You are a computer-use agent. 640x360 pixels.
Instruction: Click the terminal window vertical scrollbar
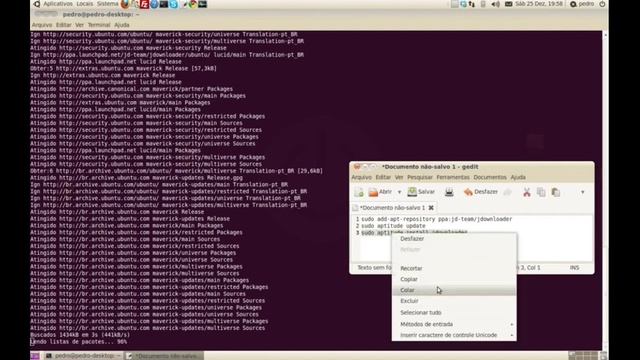point(605,190)
